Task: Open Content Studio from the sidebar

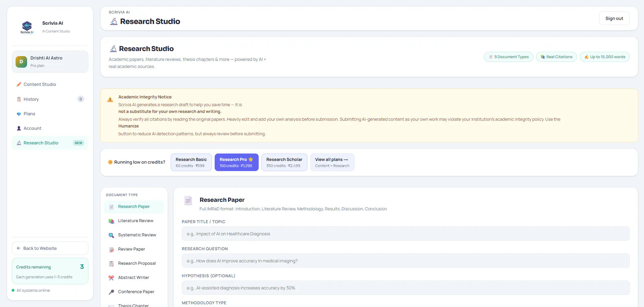Action: [x=50, y=85]
